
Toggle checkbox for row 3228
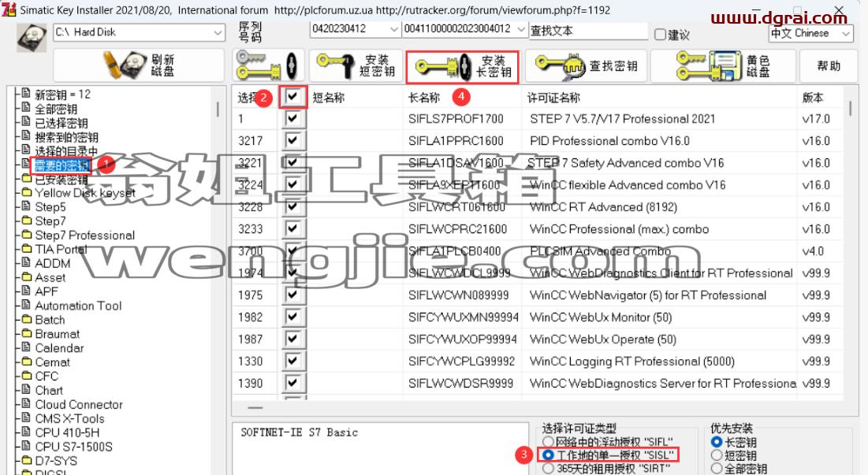[292, 207]
